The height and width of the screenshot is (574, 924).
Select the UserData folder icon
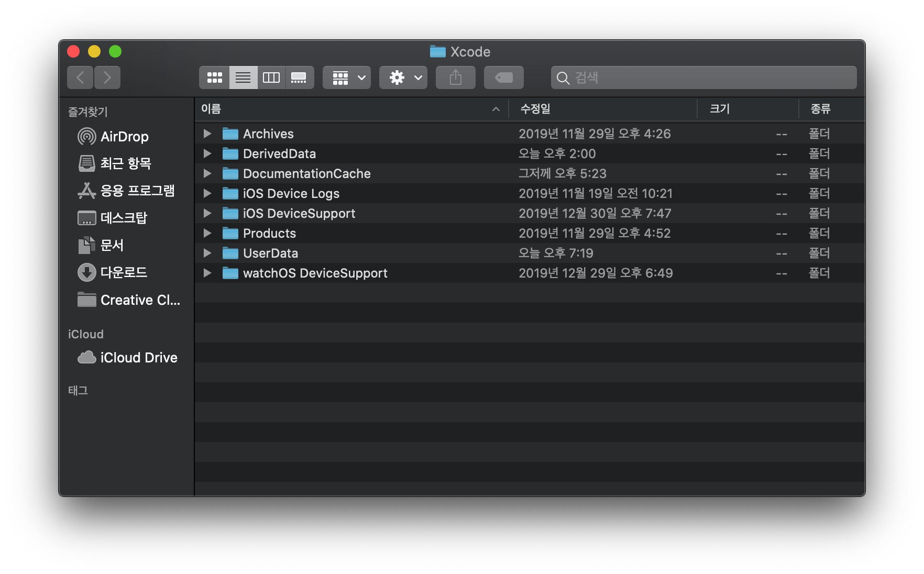(230, 253)
